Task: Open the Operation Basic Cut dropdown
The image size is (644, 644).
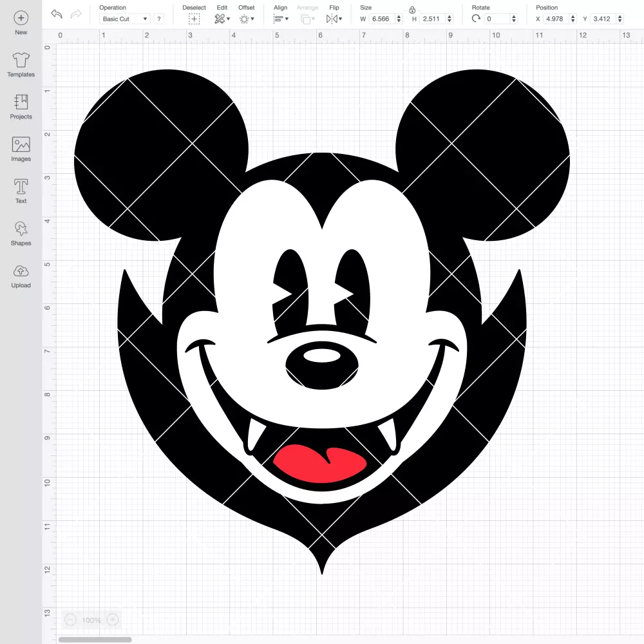Action: (x=125, y=19)
